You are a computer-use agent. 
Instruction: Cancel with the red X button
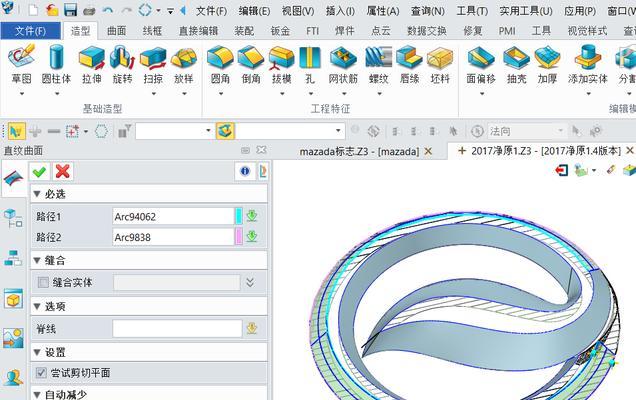click(x=62, y=172)
